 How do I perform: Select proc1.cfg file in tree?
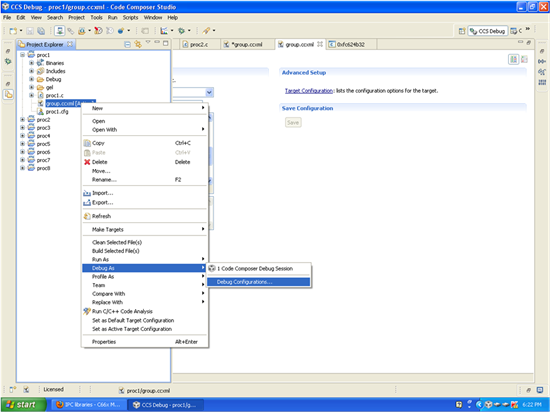pyautogui.click(x=57, y=112)
